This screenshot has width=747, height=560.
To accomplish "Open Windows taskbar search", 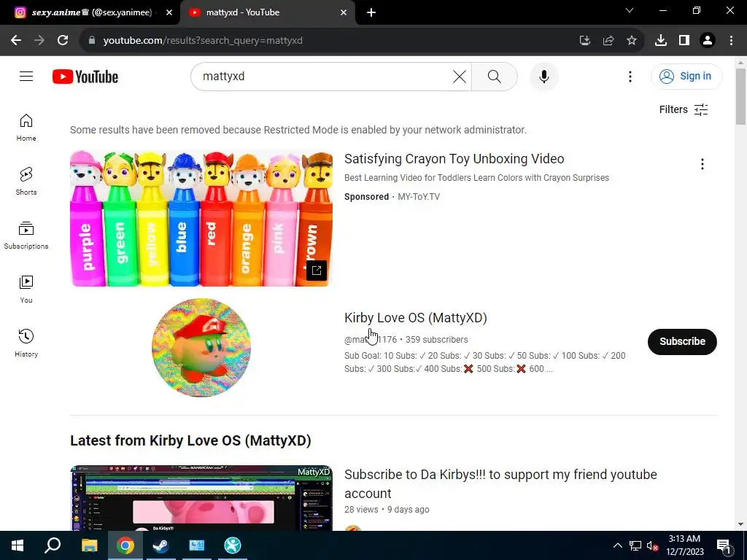I will click(x=53, y=545).
